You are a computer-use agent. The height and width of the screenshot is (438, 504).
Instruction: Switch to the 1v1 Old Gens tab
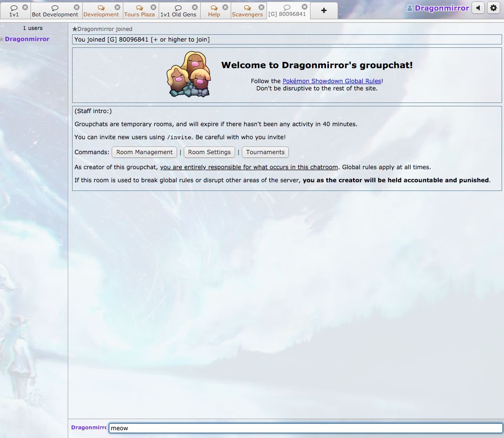coord(178,11)
